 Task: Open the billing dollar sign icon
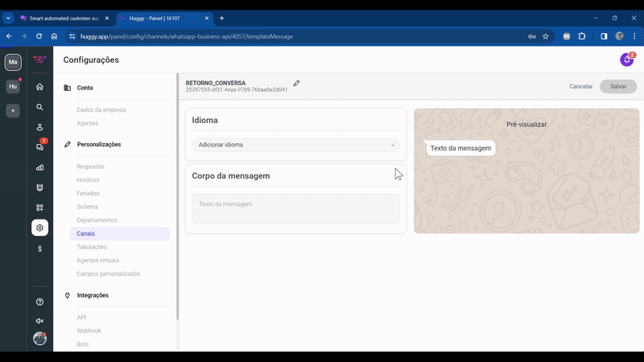39,249
